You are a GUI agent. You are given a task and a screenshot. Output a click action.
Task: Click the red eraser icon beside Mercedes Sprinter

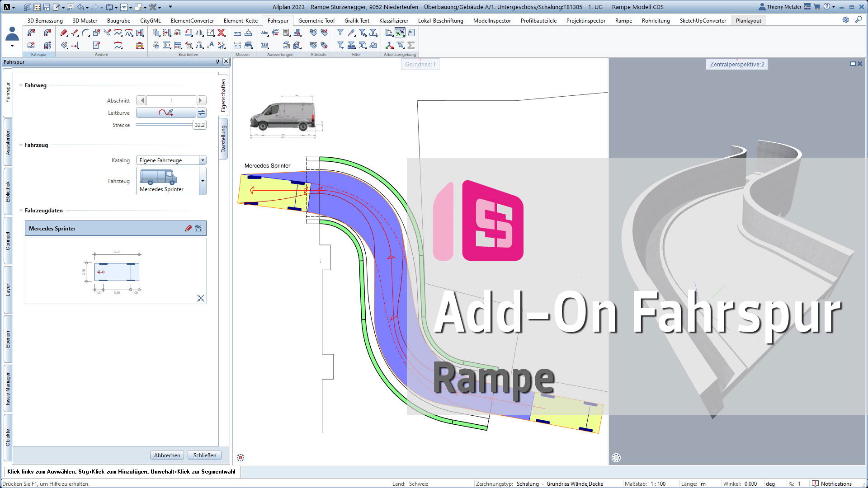[189, 228]
